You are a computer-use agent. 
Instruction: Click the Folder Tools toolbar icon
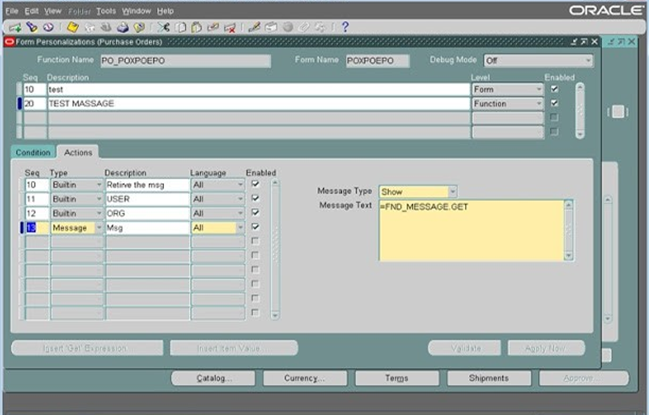tap(320, 28)
